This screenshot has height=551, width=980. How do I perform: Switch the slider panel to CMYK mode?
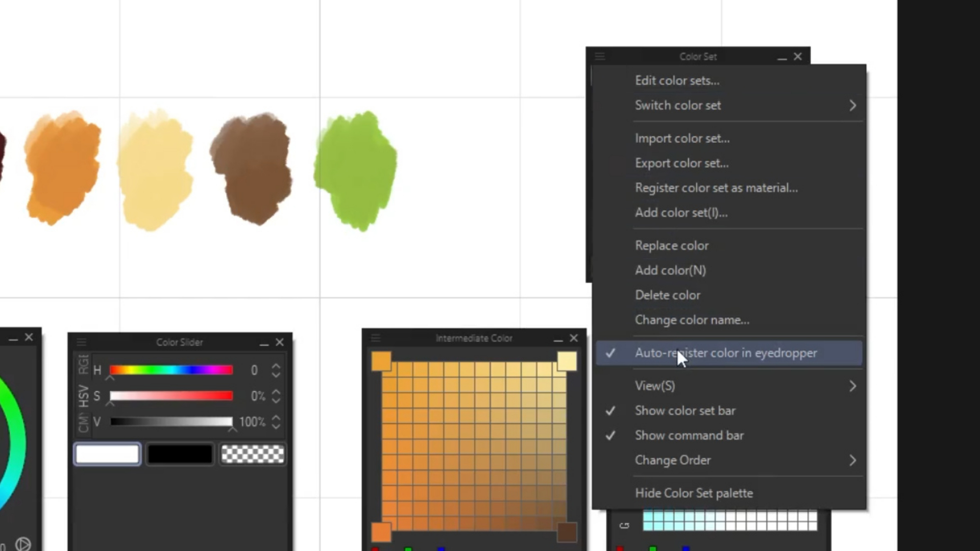(84, 423)
